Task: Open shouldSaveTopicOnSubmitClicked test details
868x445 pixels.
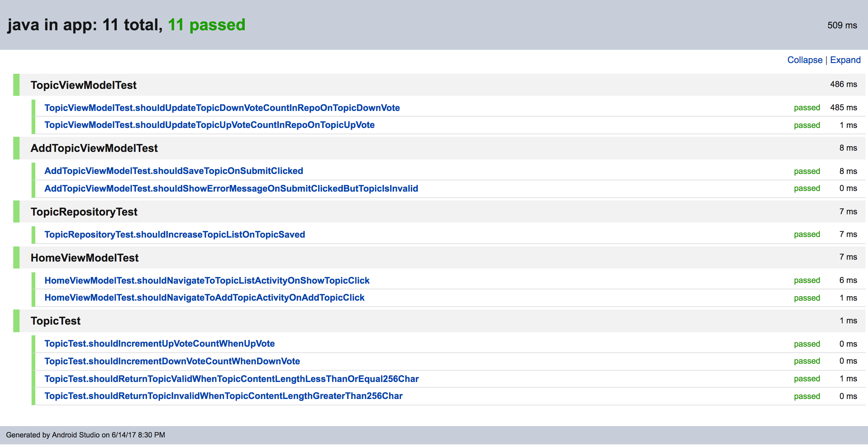Action: pos(173,171)
